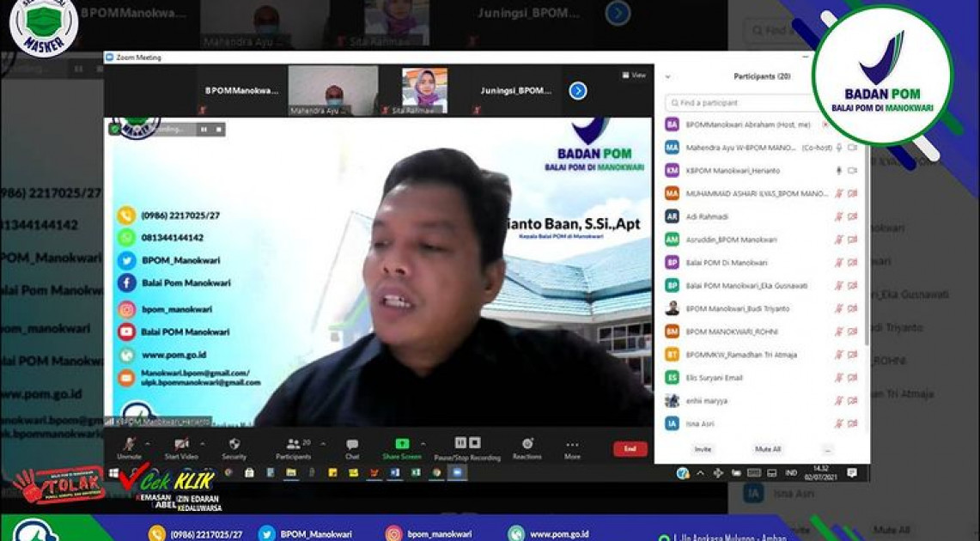Pause recording from the top-left recording indicator
The image size is (980, 541).
[204, 130]
